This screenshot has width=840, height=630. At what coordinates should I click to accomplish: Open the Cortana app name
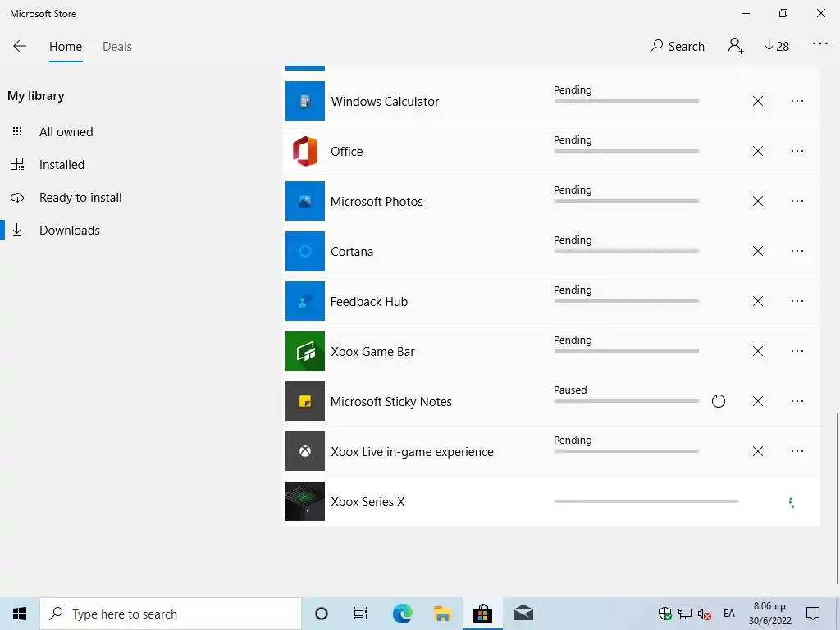[352, 251]
